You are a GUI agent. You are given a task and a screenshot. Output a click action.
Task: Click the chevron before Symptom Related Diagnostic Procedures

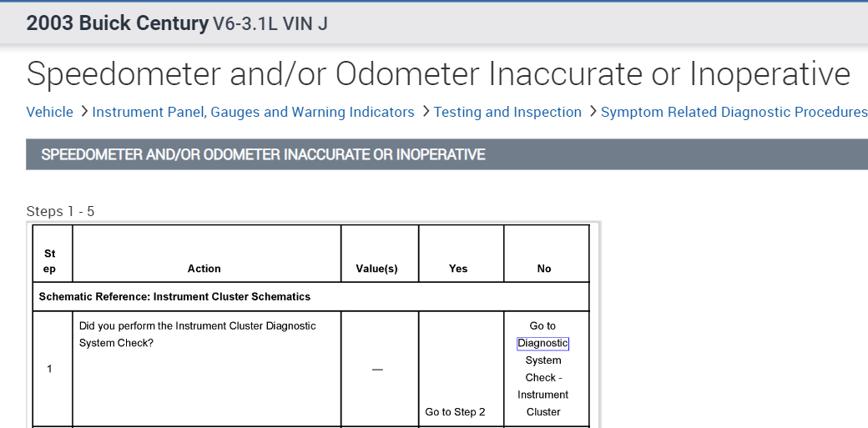tap(592, 112)
